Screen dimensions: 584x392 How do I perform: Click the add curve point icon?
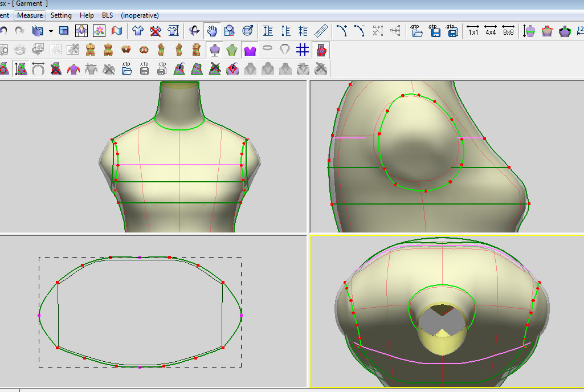tap(341, 31)
